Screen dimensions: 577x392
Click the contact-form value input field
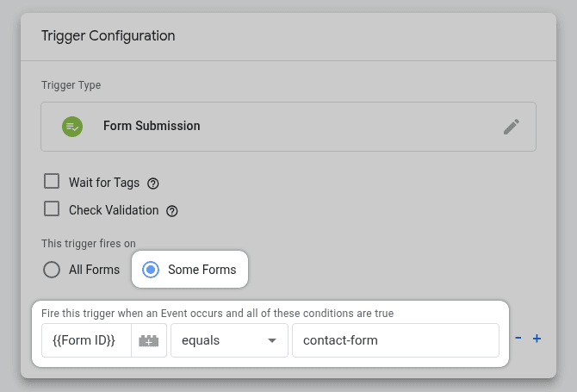[x=395, y=340]
